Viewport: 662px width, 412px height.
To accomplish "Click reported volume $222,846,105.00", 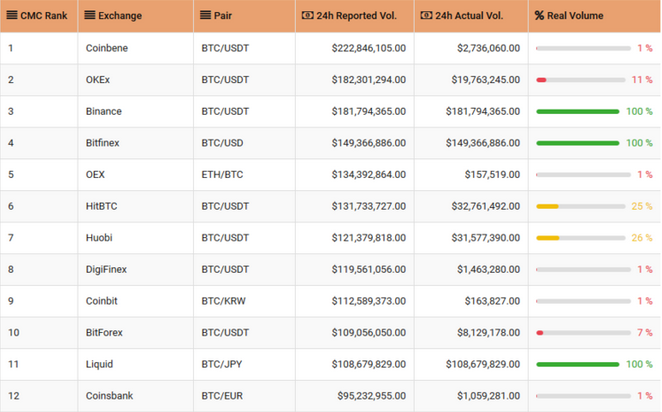I will (x=369, y=48).
